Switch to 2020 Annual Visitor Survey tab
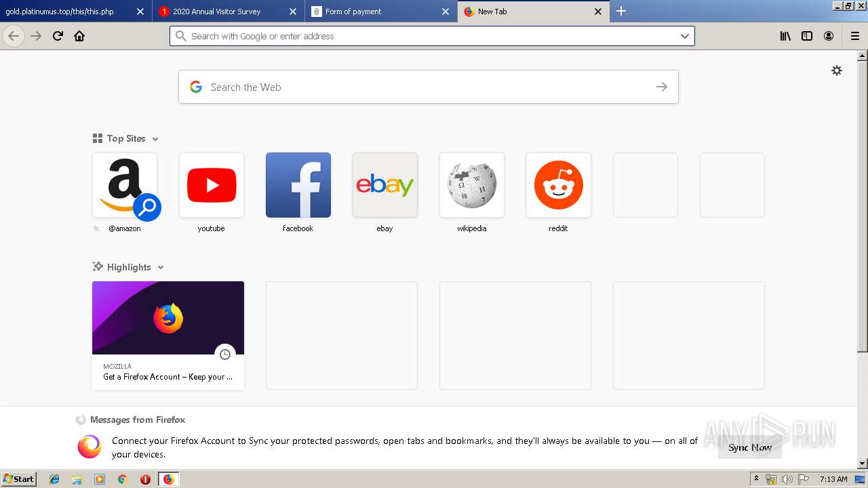 tap(229, 12)
